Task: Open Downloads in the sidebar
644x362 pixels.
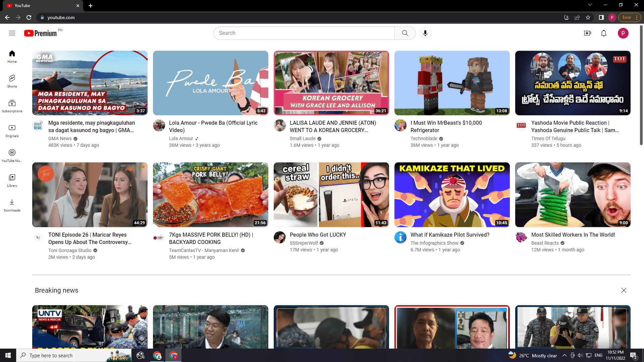Action: pos(12,205)
